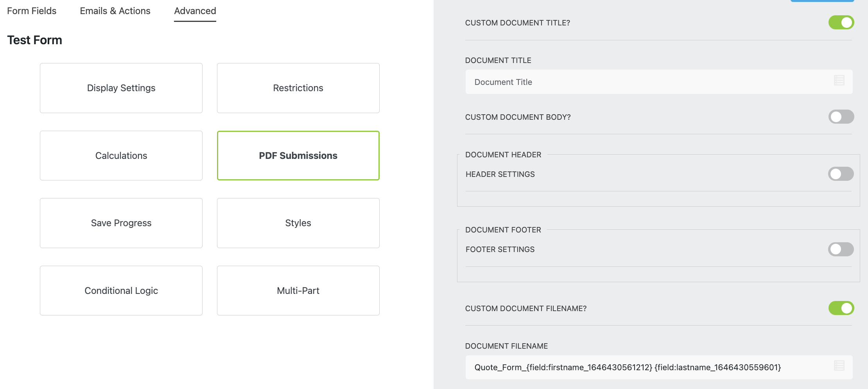Screen dimensions: 868x389
Task: Disable the Custom Document Filename toggle
Action: tap(841, 308)
